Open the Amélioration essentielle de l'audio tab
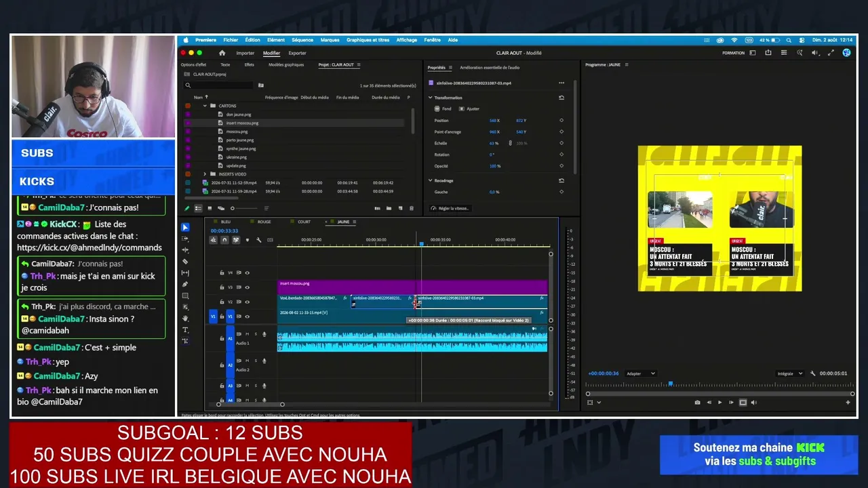 (x=490, y=68)
